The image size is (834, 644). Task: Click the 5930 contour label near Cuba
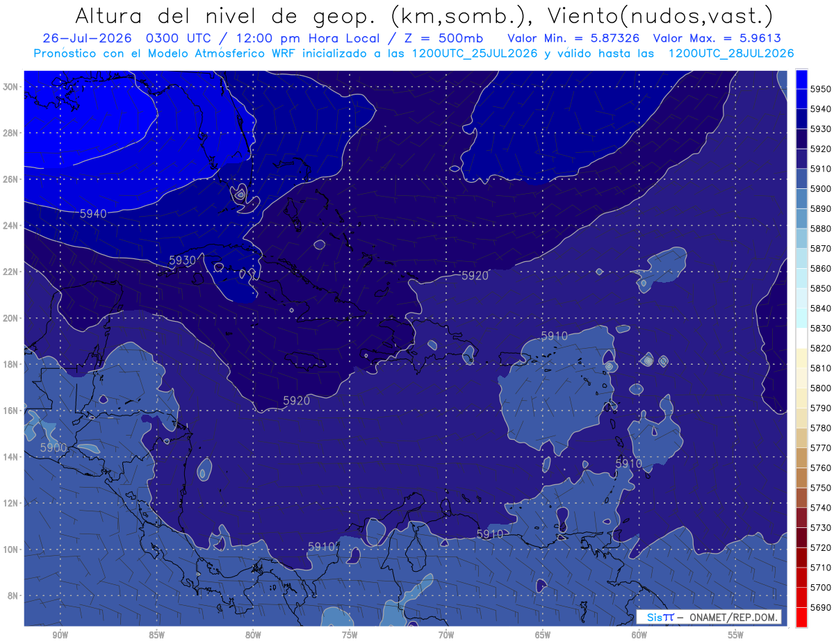182,260
